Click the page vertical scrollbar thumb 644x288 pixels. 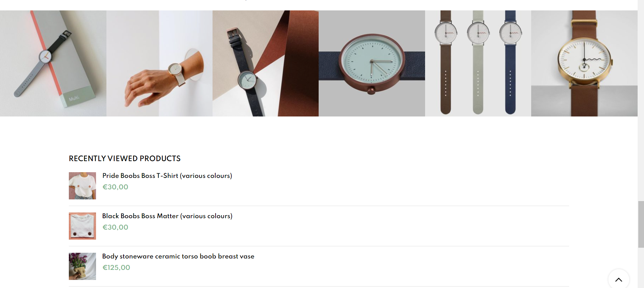point(641,224)
